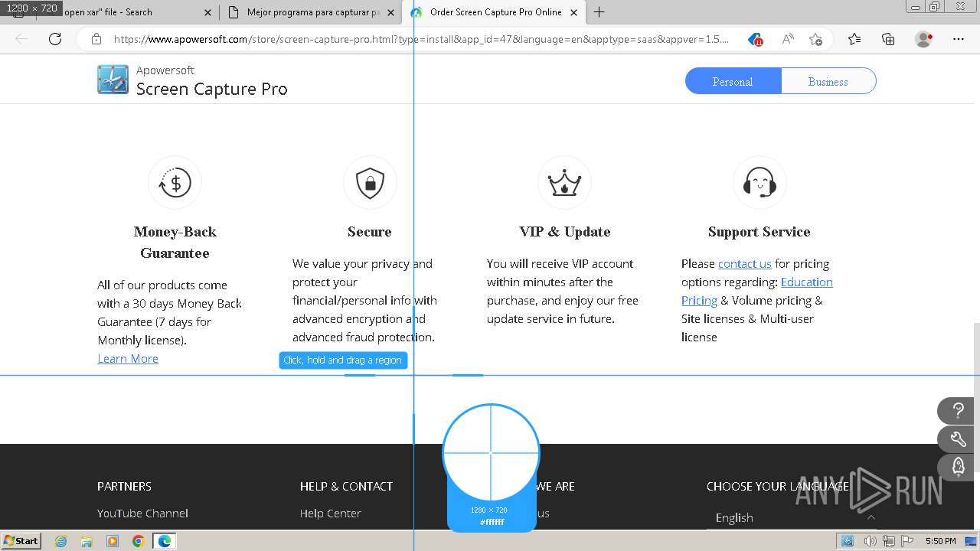
Task: Click the rocket back-to-top button
Action: [958, 467]
